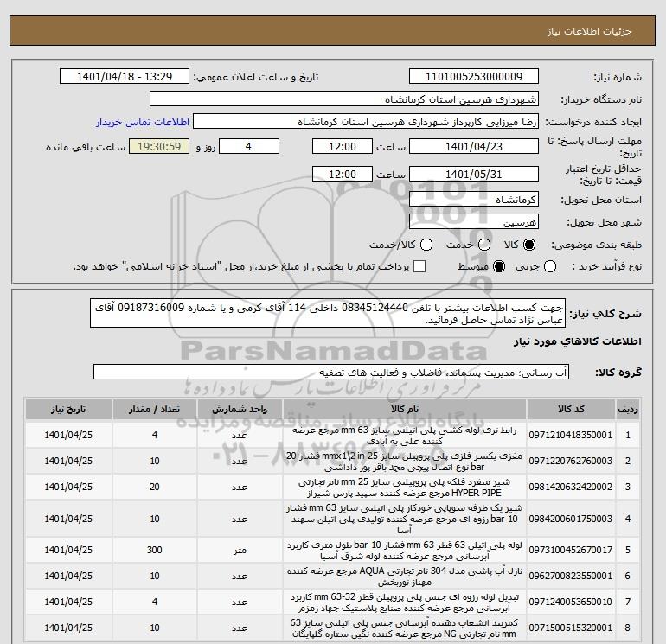The width and height of the screenshot is (666, 644).
Task: Click product code 0962700823550001
Action: click(571, 576)
